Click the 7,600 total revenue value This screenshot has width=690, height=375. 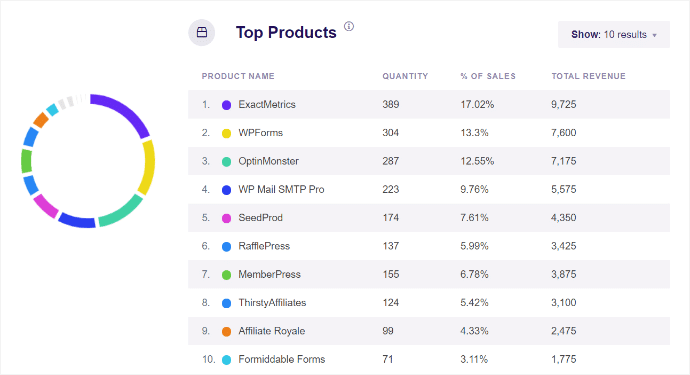pos(564,133)
